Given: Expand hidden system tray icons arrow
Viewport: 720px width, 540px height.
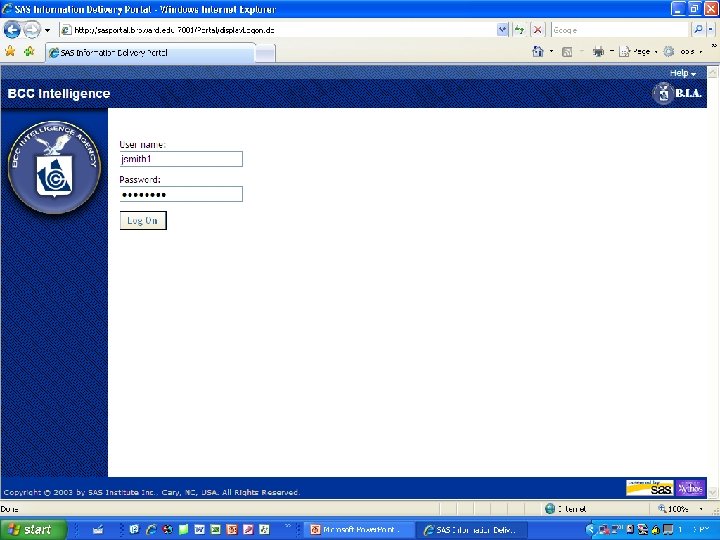Looking at the screenshot, I should (x=589, y=529).
